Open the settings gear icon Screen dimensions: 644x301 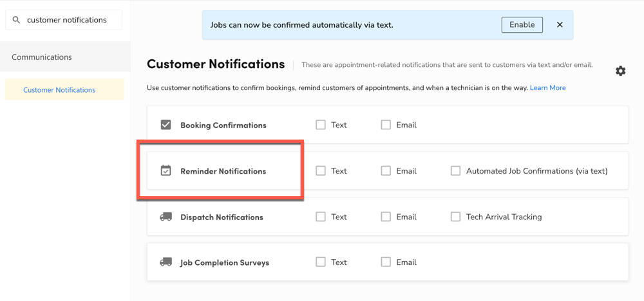[620, 71]
